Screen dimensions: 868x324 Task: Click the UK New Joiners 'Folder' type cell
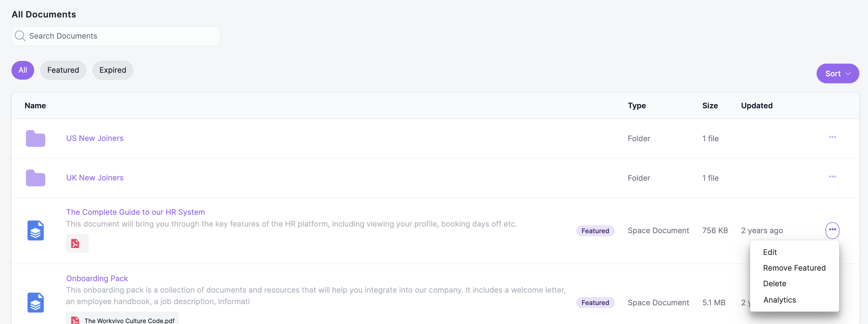(x=638, y=178)
